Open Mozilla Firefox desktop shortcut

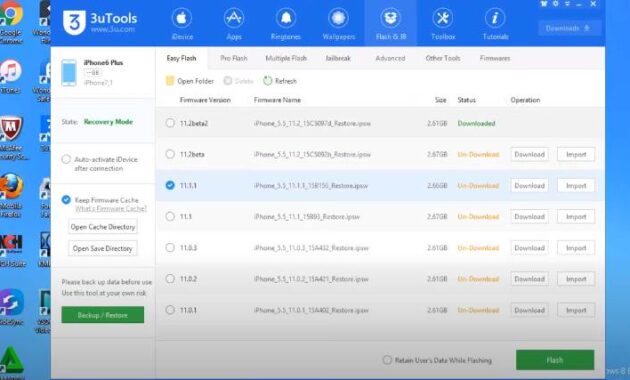click(x=11, y=195)
